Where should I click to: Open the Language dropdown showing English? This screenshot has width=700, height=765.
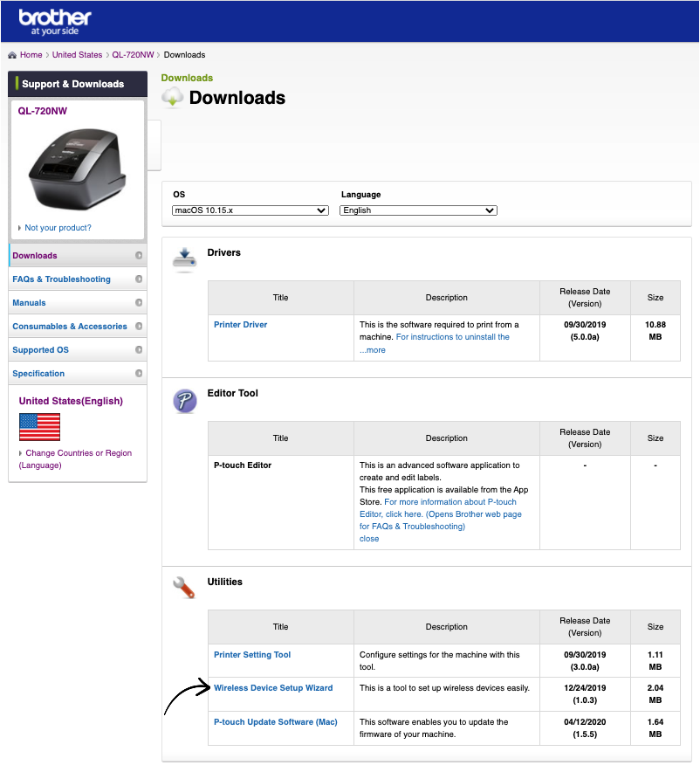point(418,210)
